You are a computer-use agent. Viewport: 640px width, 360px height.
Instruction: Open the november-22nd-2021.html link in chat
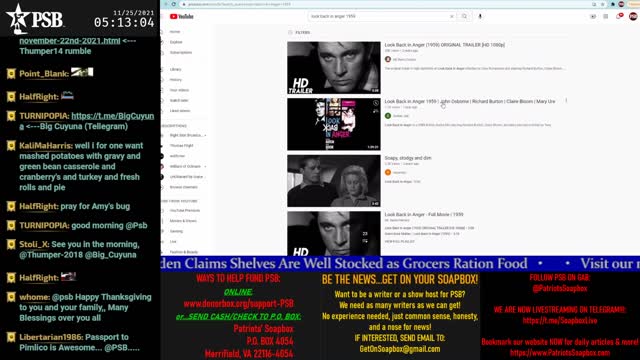coord(70,41)
